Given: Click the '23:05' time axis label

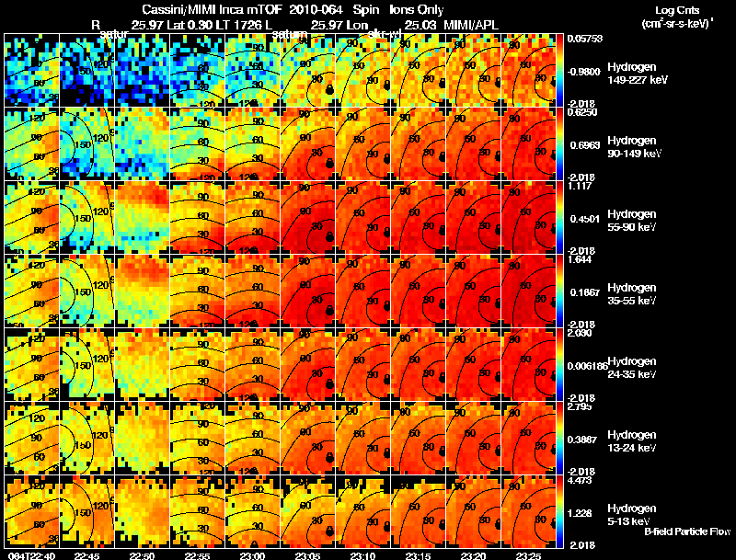Looking at the screenshot, I should [308, 555].
